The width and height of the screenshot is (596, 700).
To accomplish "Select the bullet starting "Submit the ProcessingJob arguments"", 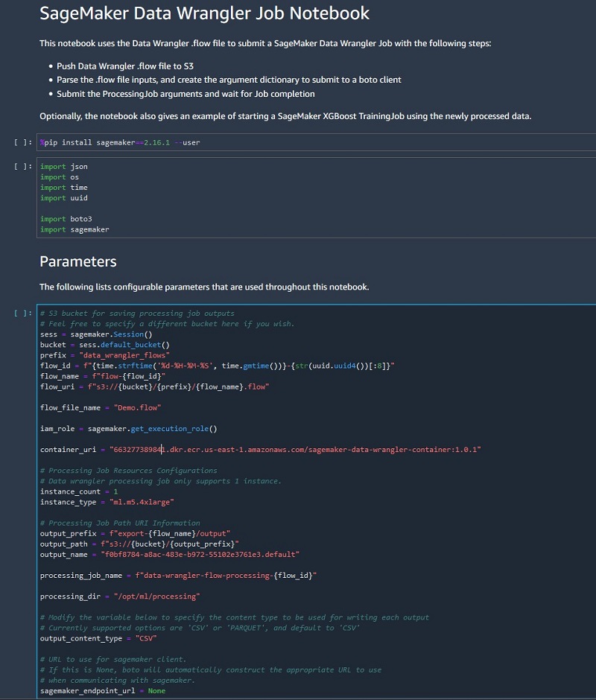I will point(186,94).
